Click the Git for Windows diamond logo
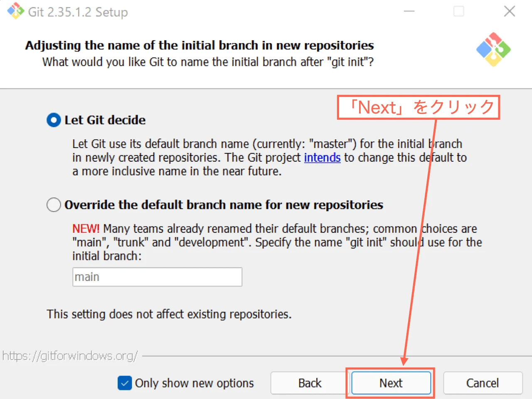Viewport: 532px width, 399px height. (493, 49)
